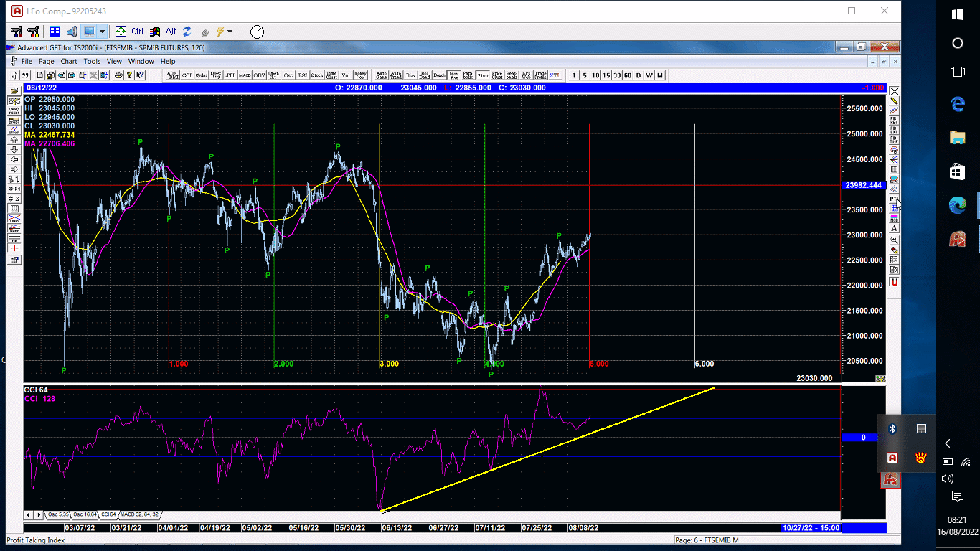Switch to Monthly M timeframe
The image size is (980, 551).
click(x=659, y=75)
